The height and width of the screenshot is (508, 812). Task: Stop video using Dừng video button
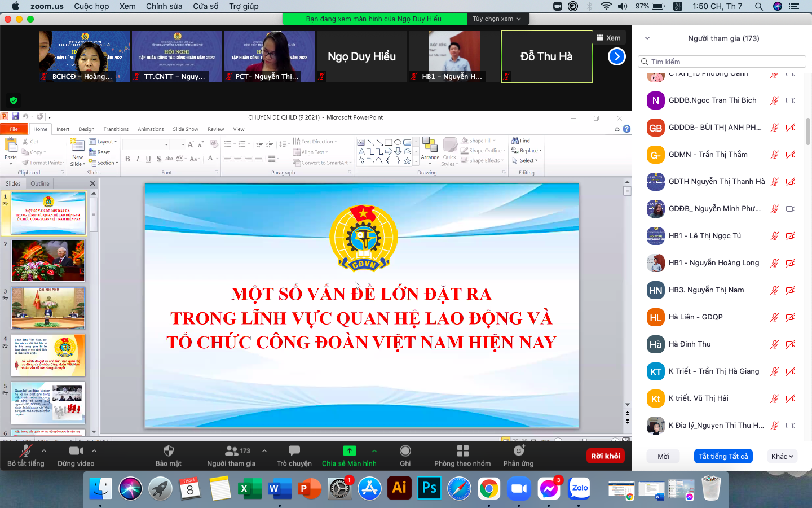[76, 451]
